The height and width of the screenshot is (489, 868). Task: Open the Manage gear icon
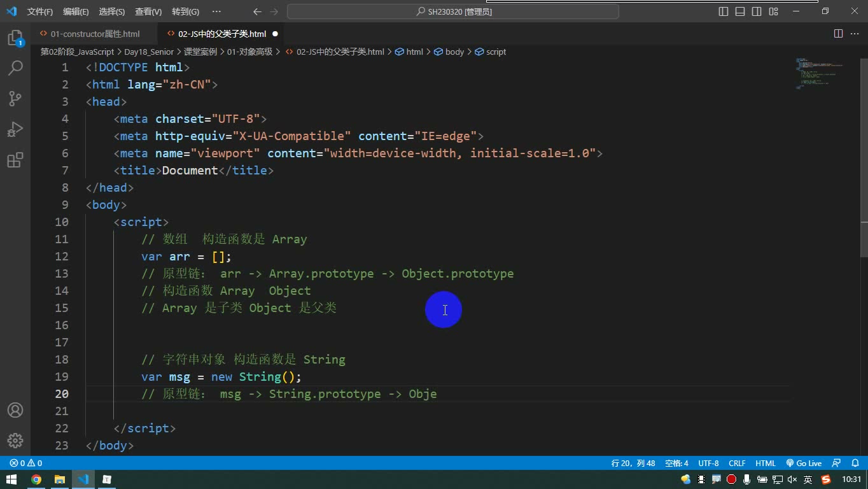tap(15, 440)
